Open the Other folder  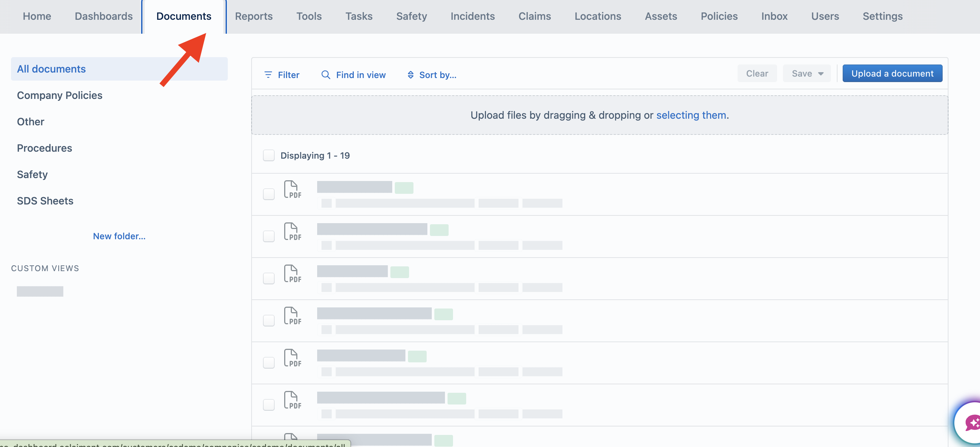point(30,121)
